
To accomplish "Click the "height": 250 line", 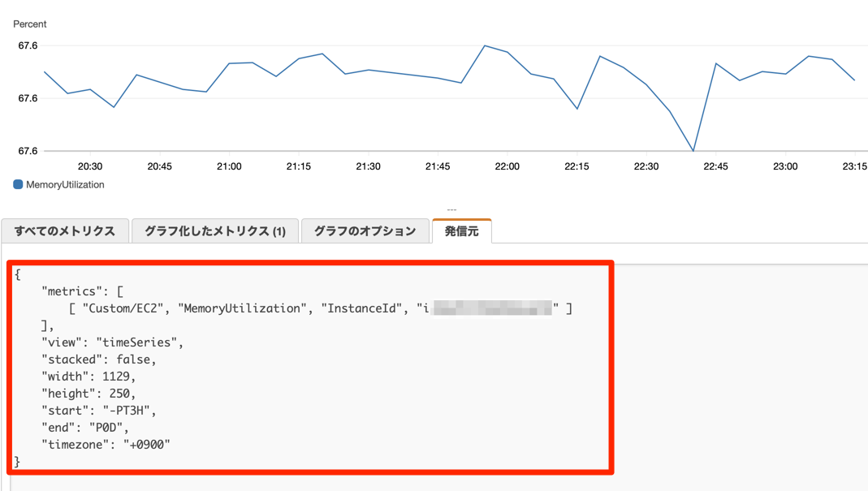I will pos(89,394).
